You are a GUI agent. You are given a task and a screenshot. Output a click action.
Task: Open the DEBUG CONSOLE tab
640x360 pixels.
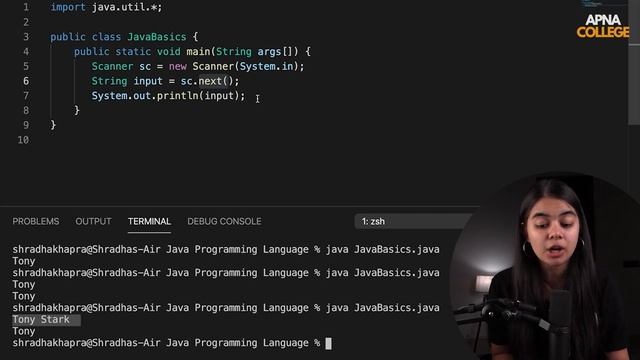[x=224, y=221]
